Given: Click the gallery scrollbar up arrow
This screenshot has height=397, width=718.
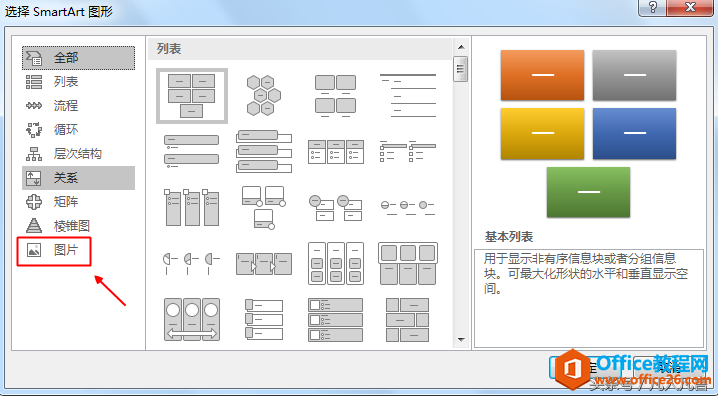Looking at the screenshot, I should pyautogui.click(x=461, y=47).
